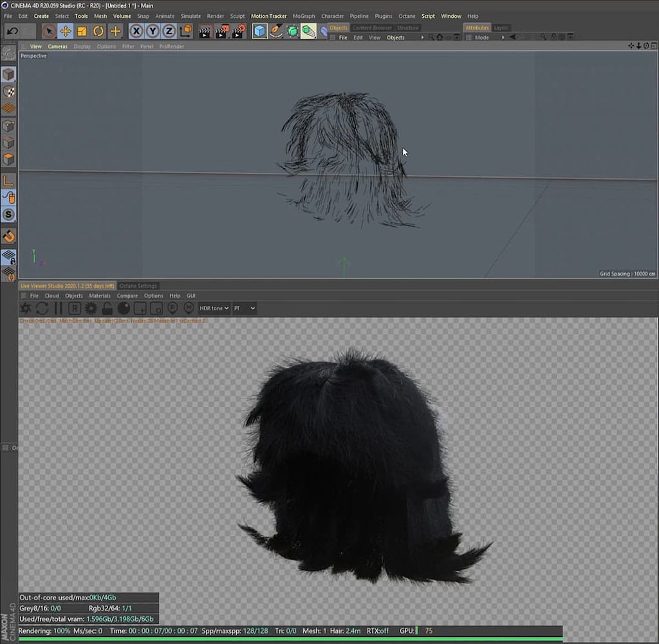
Task: Toggle the Y axis lock
Action: coord(153,30)
